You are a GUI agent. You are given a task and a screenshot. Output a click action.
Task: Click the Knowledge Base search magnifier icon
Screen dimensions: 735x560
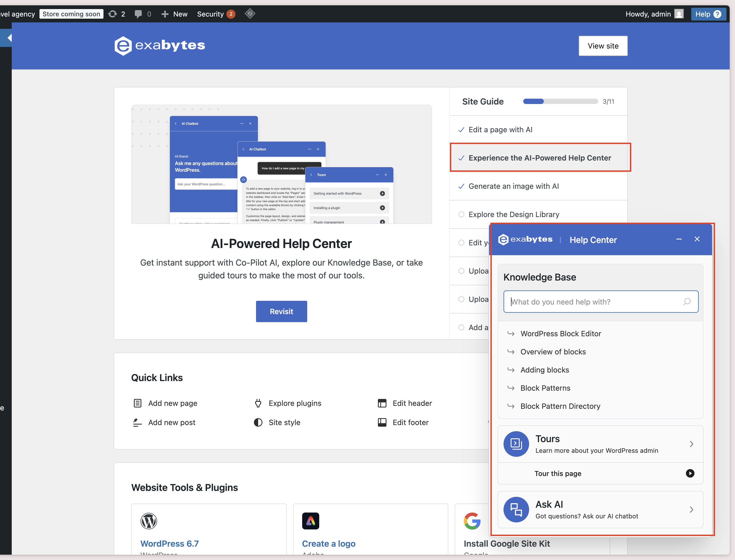687,302
